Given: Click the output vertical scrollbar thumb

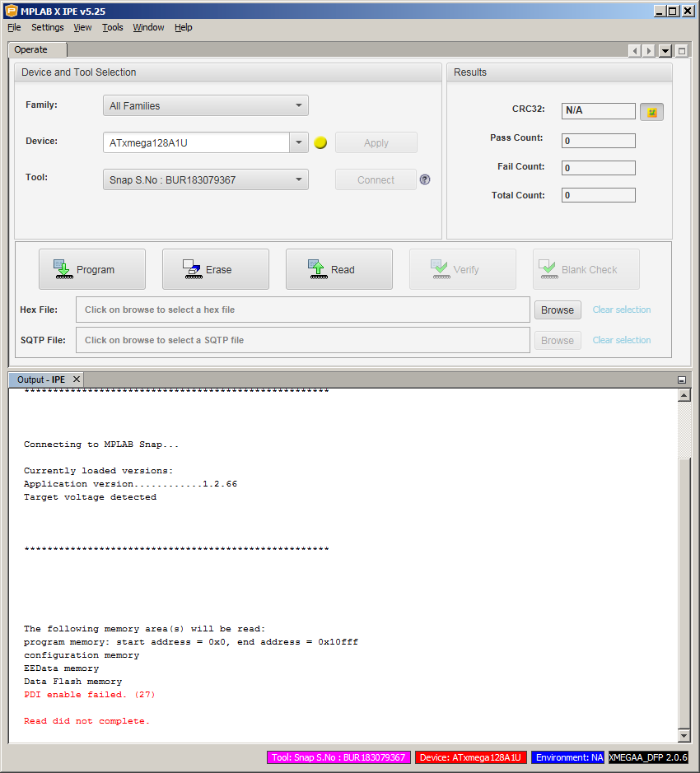Looking at the screenshot, I should click(x=684, y=593).
